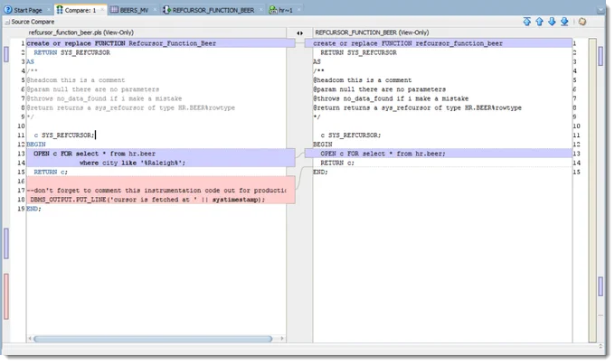Viewport: 615px width, 364px height.
Task: Click right line 'create or replace FUNCTION refcursor_function_beer'
Action: click(408, 43)
